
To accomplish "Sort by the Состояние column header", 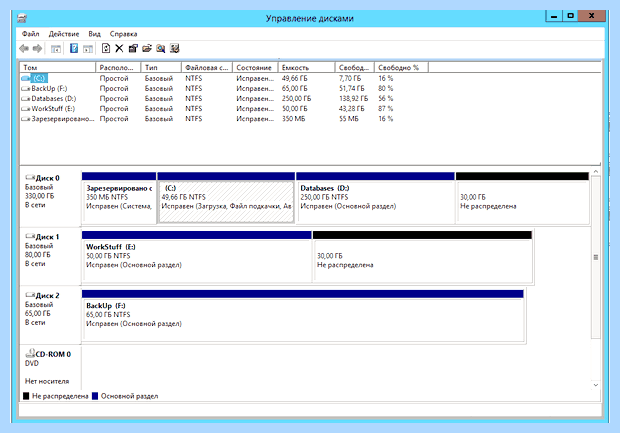I will (x=255, y=68).
